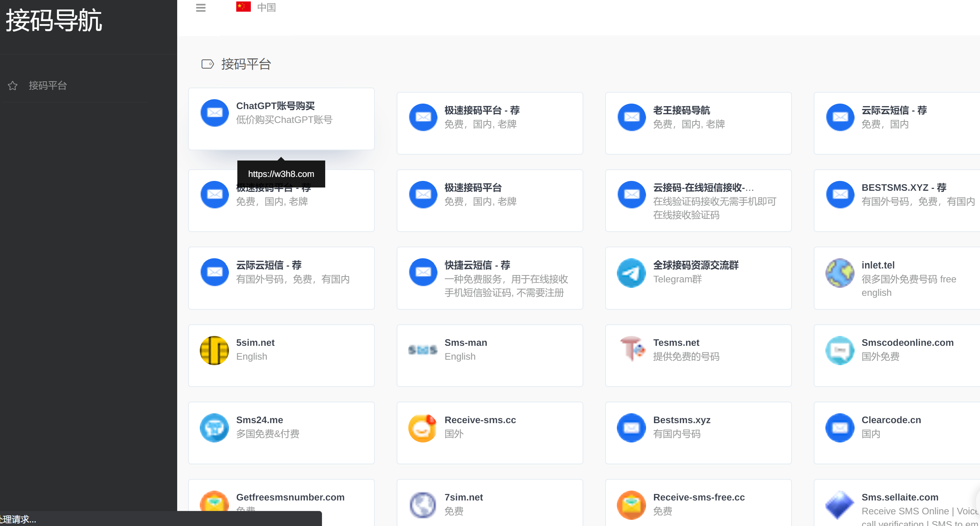Click the 低价购买ChatGPT账号 description text

tap(284, 120)
